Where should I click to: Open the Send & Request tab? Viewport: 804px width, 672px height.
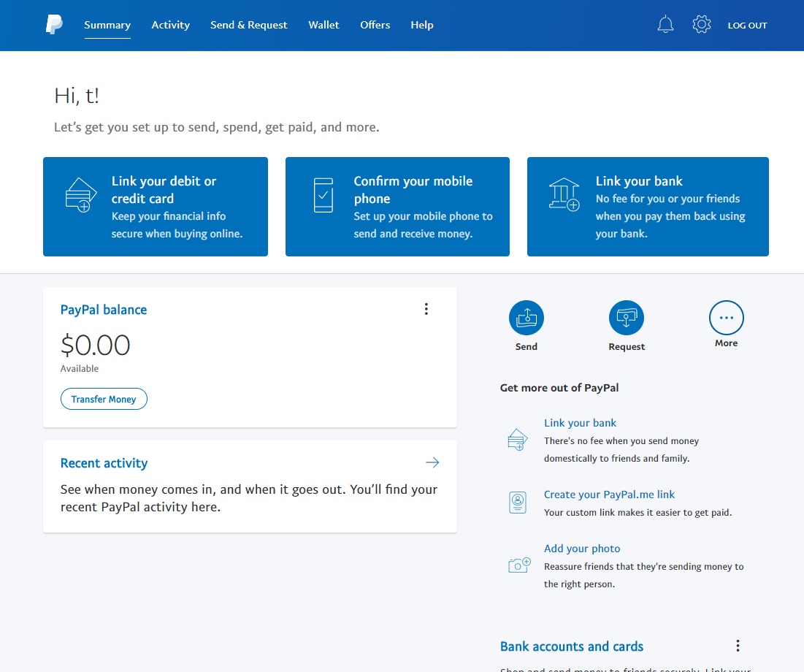coord(249,25)
